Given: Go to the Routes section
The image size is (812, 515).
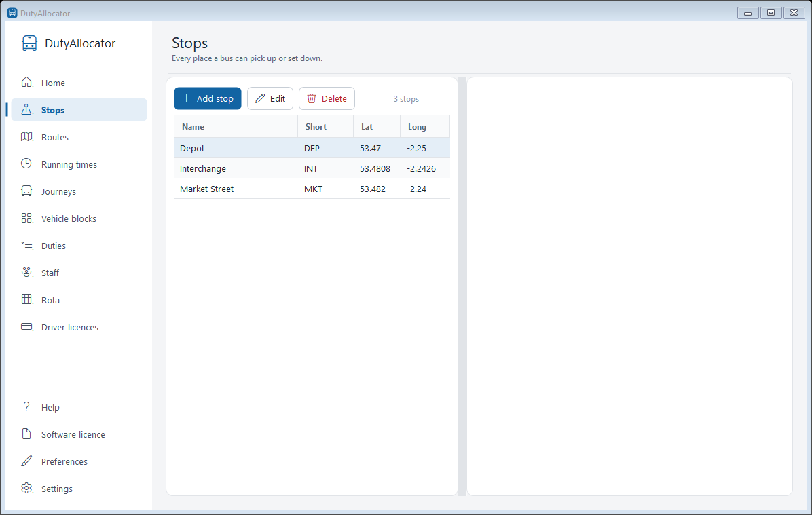Looking at the screenshot, I should [79, 137].
